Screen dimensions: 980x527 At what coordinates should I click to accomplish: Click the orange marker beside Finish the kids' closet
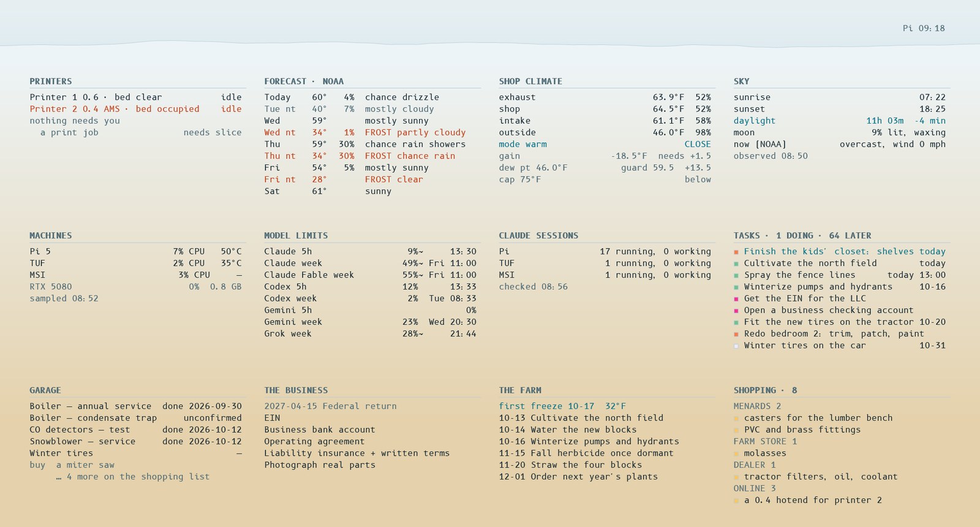point(736,252)
